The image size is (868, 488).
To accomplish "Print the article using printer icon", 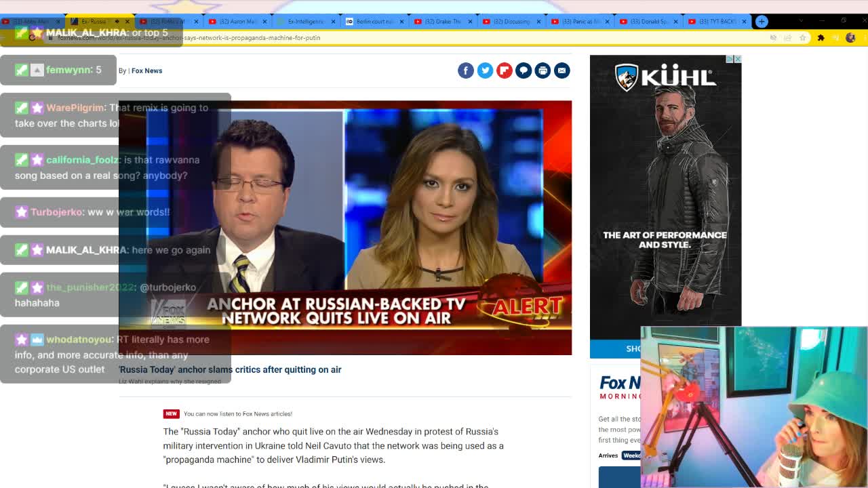I will coord(542,70).
